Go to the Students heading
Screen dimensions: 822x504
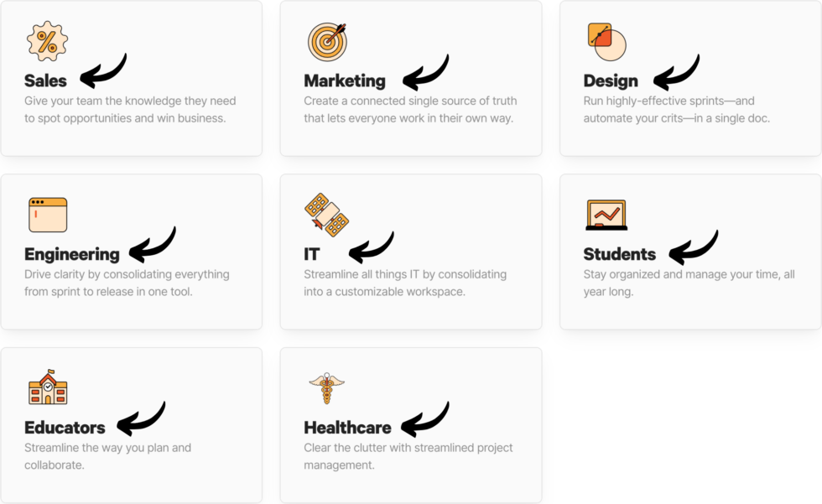620,254
